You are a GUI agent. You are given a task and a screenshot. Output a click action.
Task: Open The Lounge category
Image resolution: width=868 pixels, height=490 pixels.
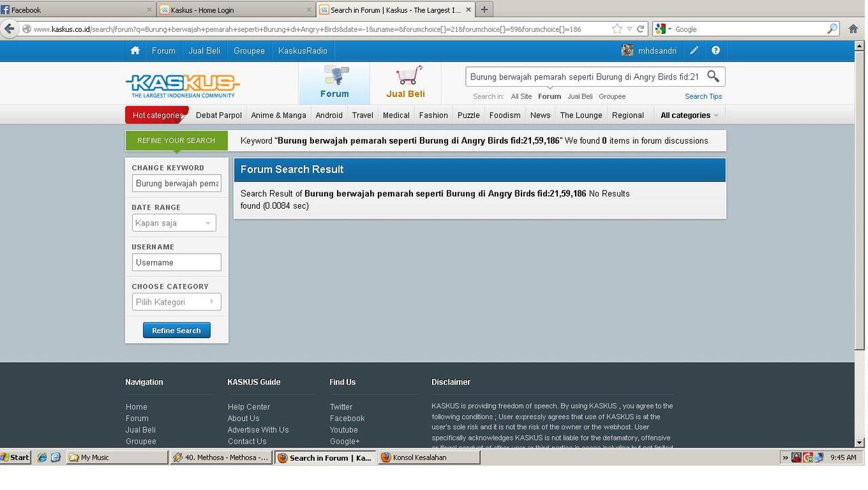click(x=581, y=115)
